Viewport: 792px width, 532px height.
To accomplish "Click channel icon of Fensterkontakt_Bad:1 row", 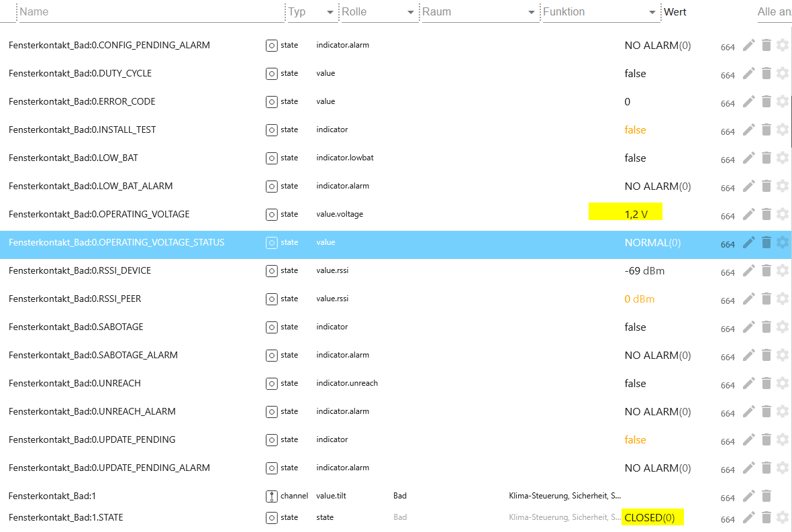I will [272, 496].
